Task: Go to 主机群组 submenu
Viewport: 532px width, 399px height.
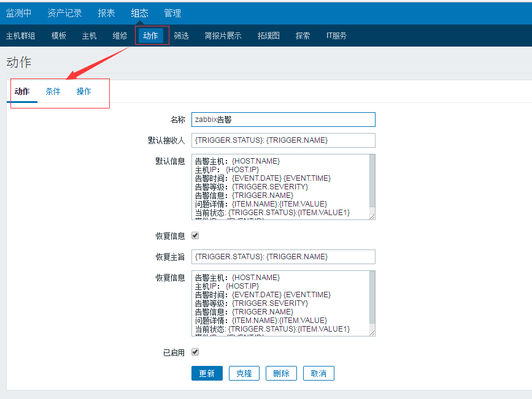Action: pyautogui.click(x=21, y=36)
